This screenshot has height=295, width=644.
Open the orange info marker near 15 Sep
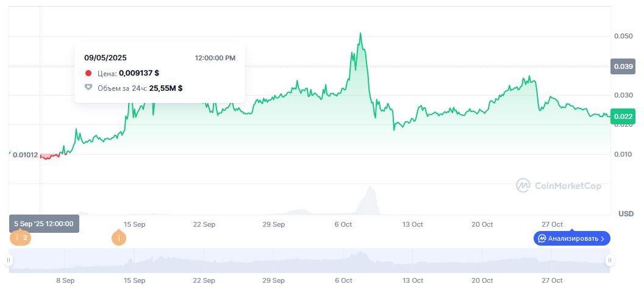pos(119,238)
